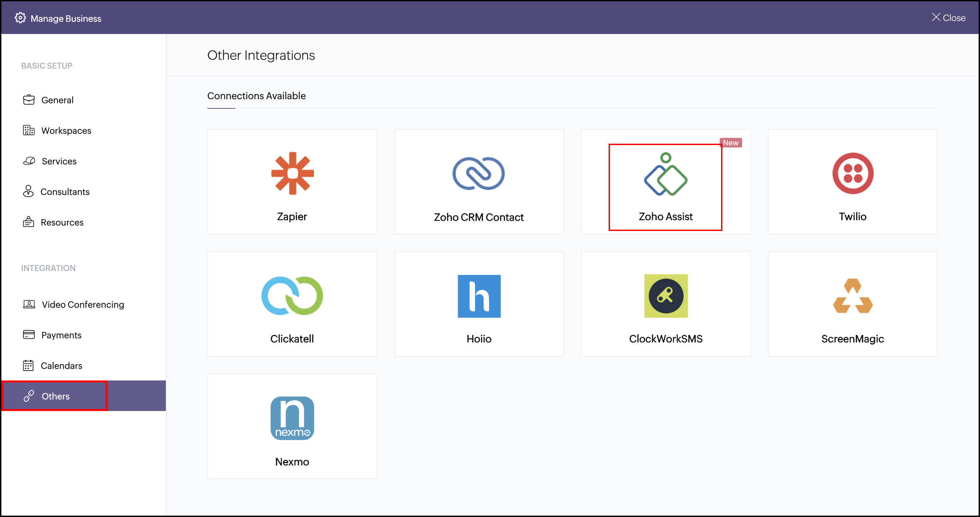The height and width of the screenshot is (517, 980).
Task: Open the Clickatell integration logo
Action: click(292, 296)
